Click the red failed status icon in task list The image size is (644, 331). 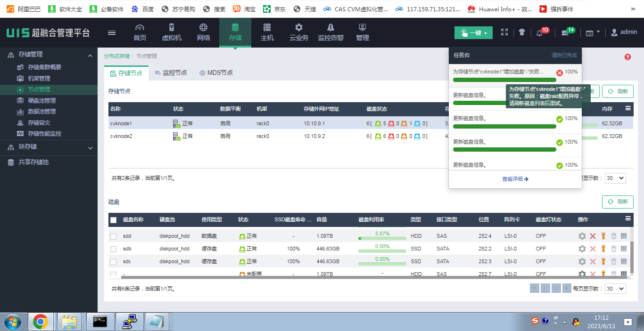[x=560, y=73]
